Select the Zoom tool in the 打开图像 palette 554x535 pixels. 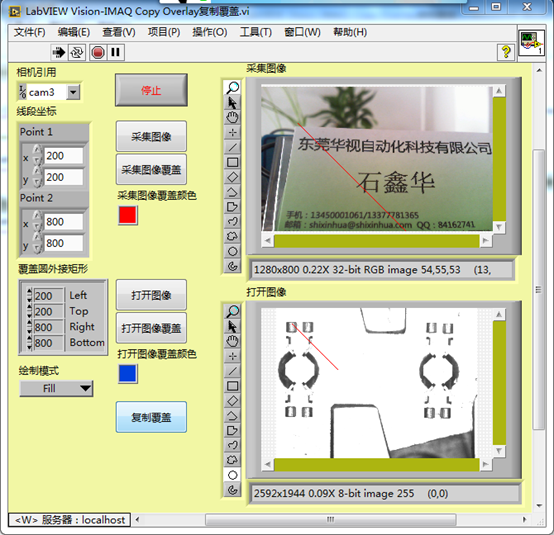(x=232, y=311)
